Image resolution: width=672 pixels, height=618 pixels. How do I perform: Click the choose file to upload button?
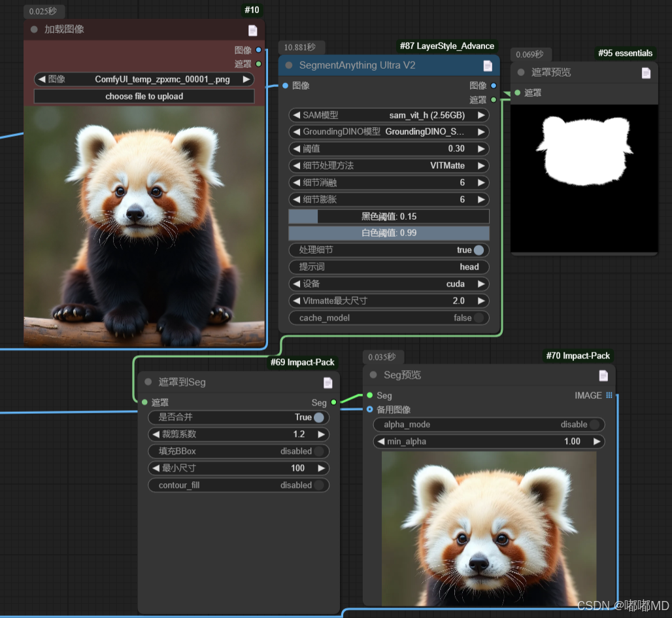pyautogui.click(x=144, y=97)
